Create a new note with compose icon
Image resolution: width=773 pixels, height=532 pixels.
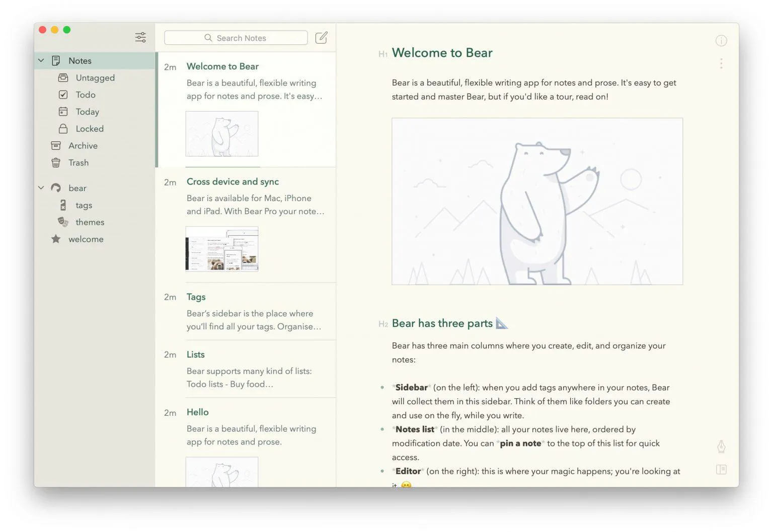coord(321,38)
